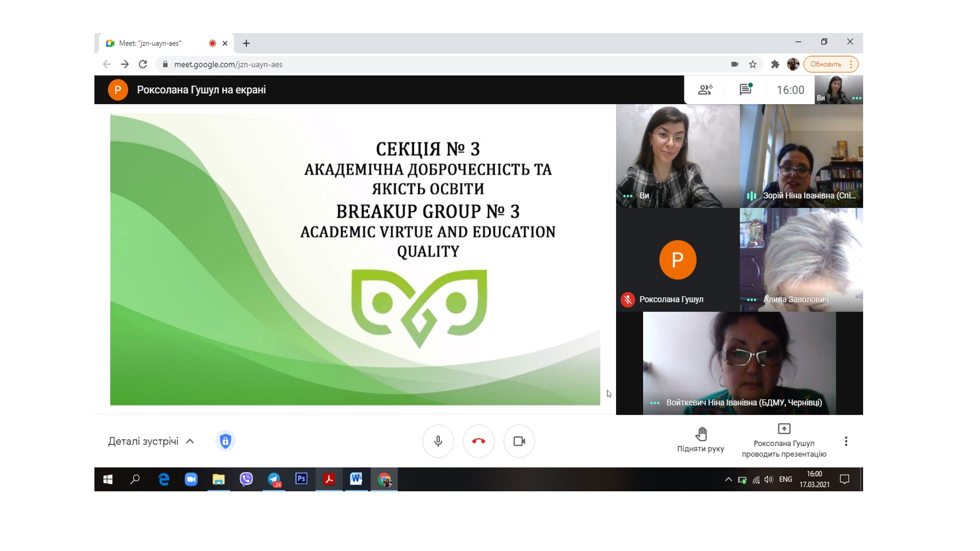Open options dots on Войткевич tile
The width and height of the screenshot is (980, 551).
pos(655,403)
